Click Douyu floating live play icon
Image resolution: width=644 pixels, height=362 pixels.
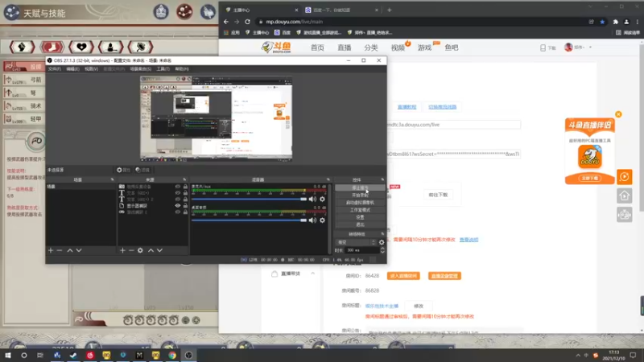pyautogui.click(x=625, y=177)
